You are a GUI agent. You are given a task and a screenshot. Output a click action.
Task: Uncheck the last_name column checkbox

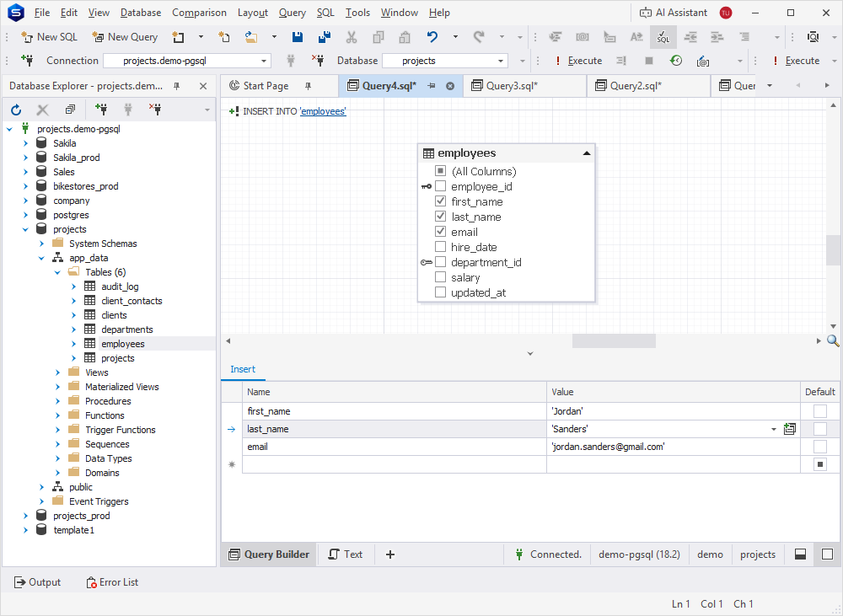pyautogui.click(x=440, y=216)
